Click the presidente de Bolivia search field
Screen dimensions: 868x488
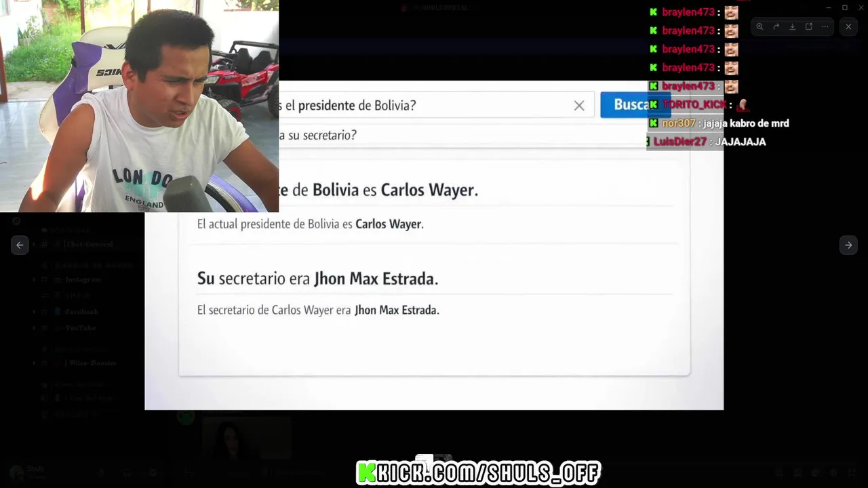tap(437, 105)
